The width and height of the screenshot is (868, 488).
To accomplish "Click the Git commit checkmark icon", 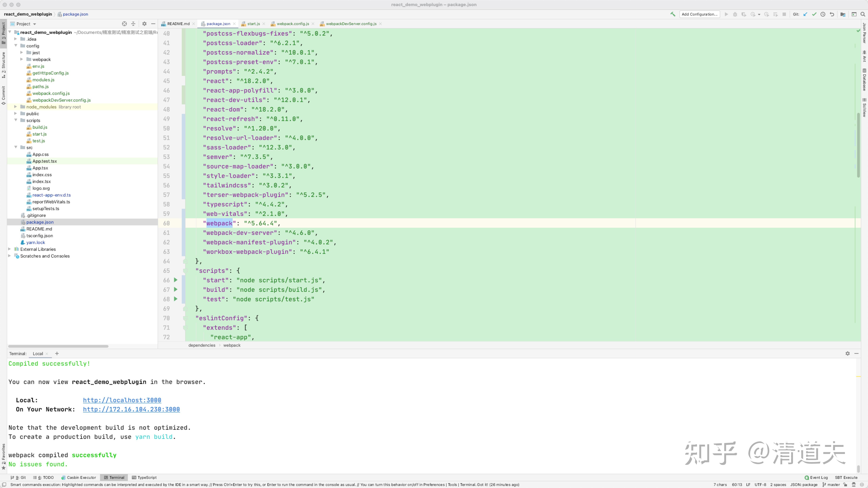I will pos(814,14).
